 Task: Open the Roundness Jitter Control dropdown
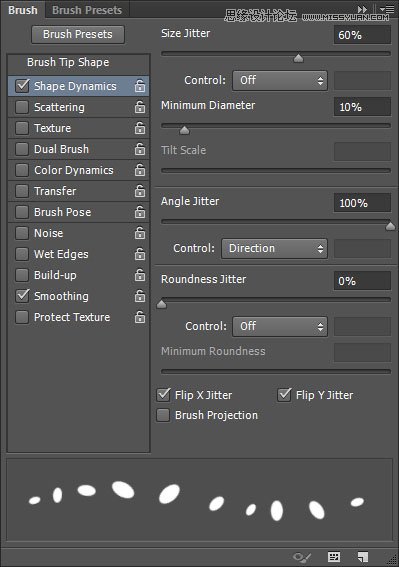(280, 327)
